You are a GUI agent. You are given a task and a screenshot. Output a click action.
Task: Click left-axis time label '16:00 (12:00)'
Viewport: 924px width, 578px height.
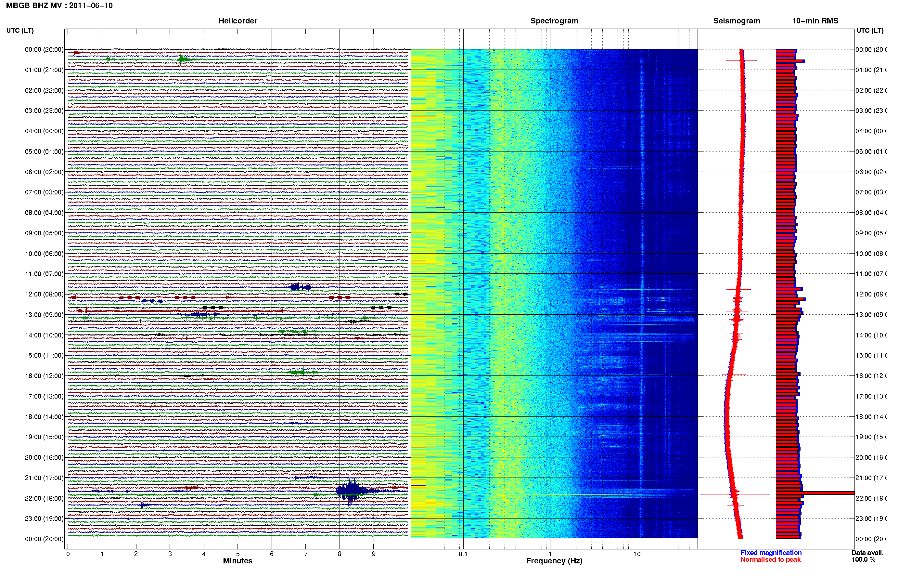[x=44, y=376]
